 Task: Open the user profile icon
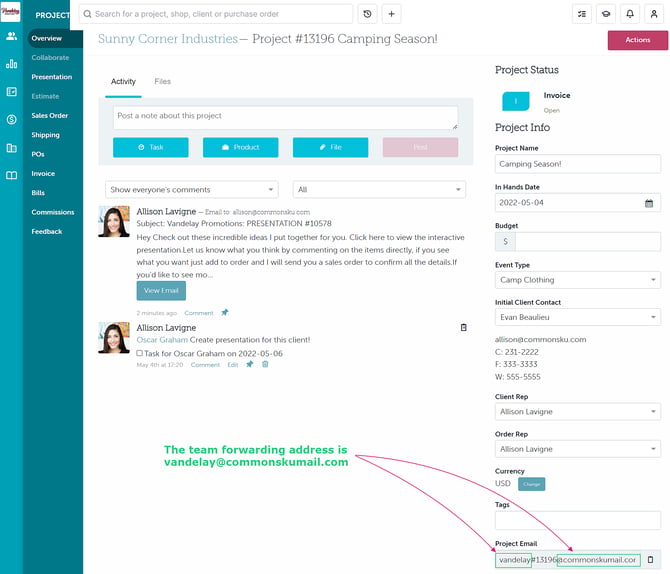tap(654, 14)
